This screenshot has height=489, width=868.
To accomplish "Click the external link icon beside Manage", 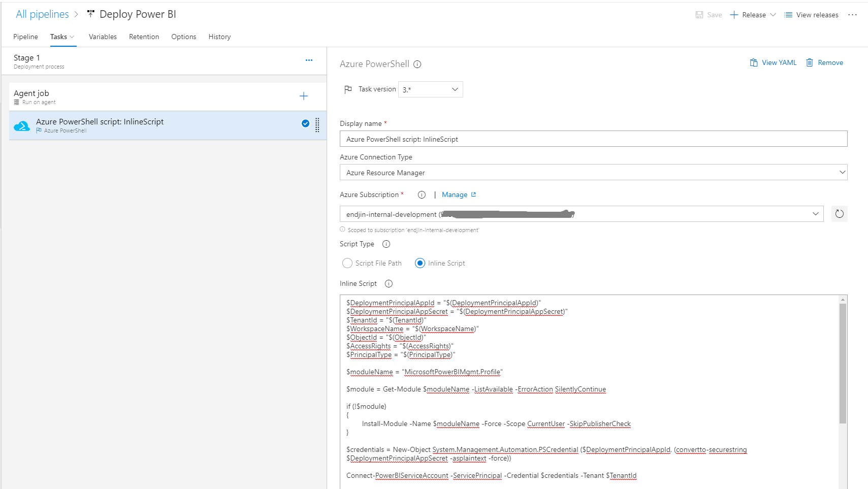I will coord(473,194).
